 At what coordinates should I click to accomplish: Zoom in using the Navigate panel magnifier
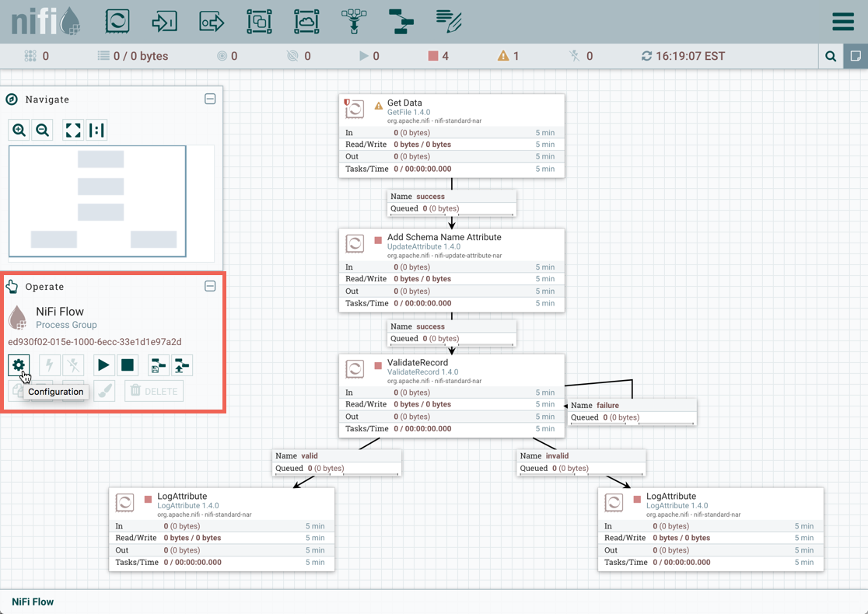click(x=19, y=129)
